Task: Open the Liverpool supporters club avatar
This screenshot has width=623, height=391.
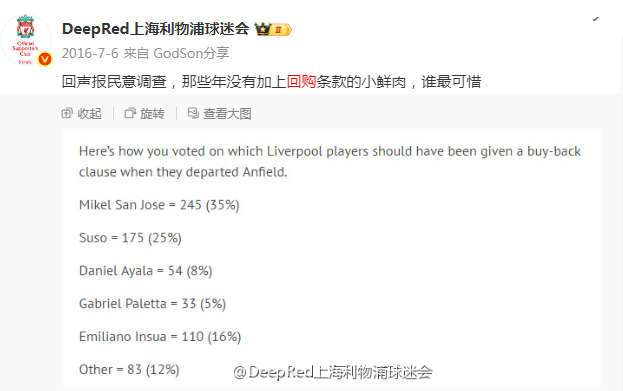Action: pos(26,40)
